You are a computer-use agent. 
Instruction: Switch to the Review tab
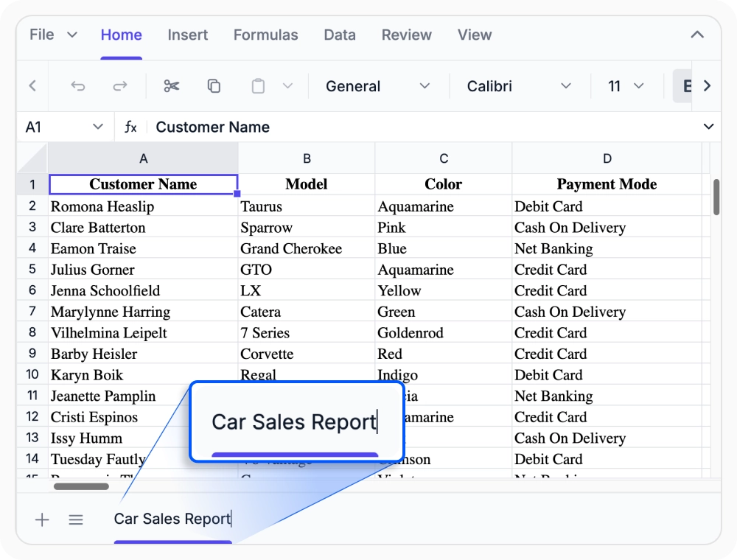(407, 35)
